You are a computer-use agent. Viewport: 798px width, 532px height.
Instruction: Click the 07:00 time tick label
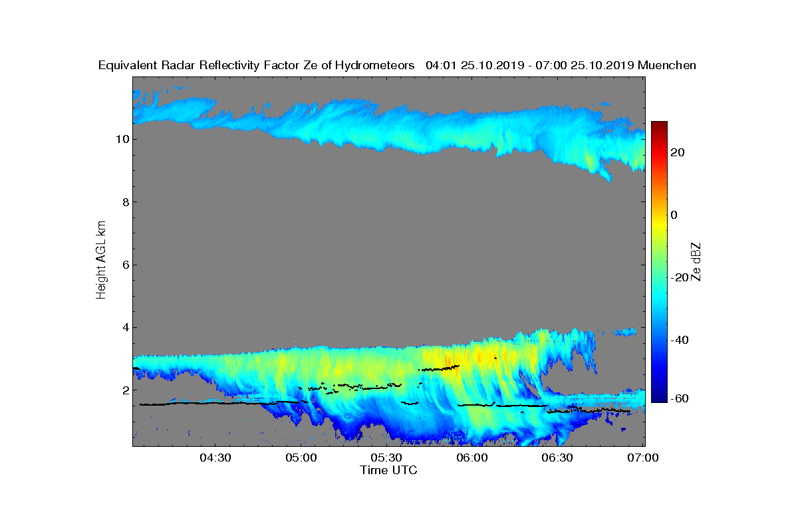[644, 458]
